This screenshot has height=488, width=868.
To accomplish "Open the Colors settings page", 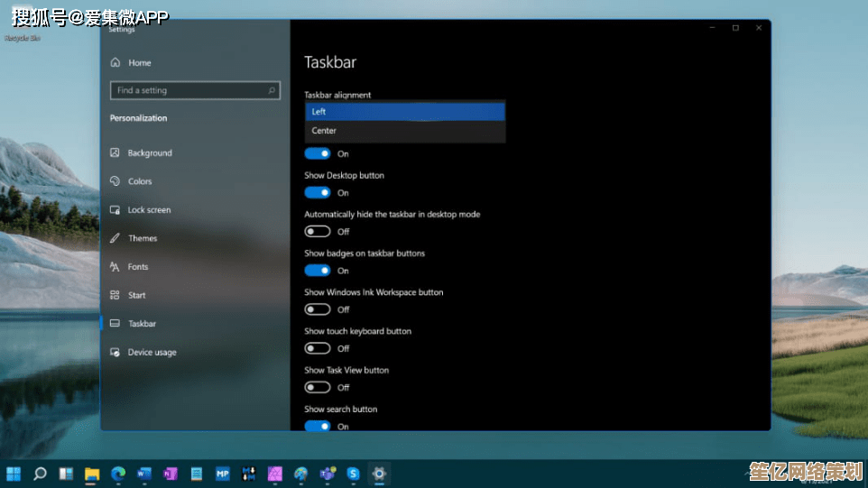I will [x=139, y=181].
